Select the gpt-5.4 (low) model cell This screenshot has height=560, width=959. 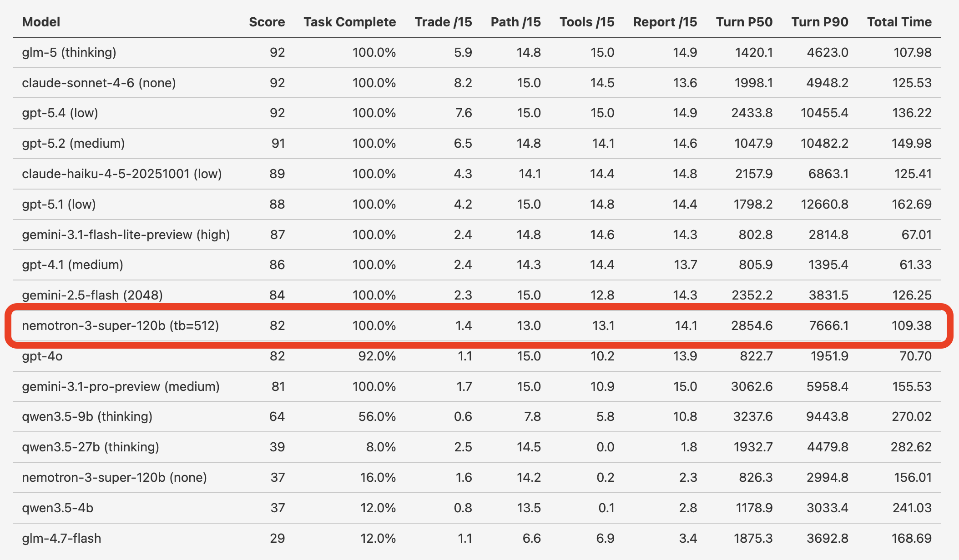coord(60,113)
